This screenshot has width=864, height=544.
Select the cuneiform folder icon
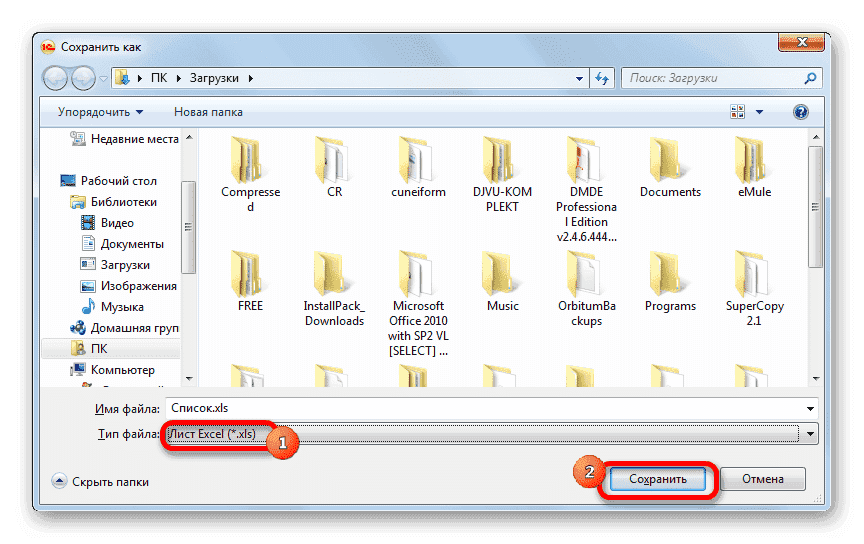pos(418,159)
